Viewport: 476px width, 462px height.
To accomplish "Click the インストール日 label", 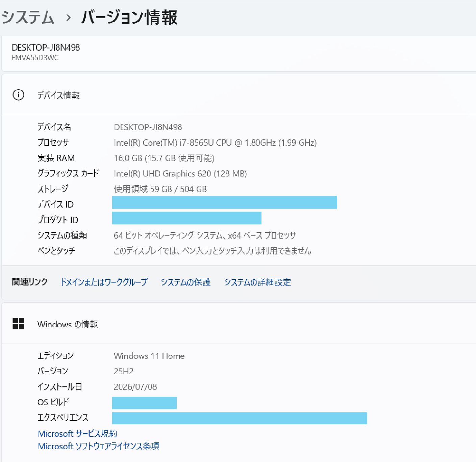I will coord(60,387).
